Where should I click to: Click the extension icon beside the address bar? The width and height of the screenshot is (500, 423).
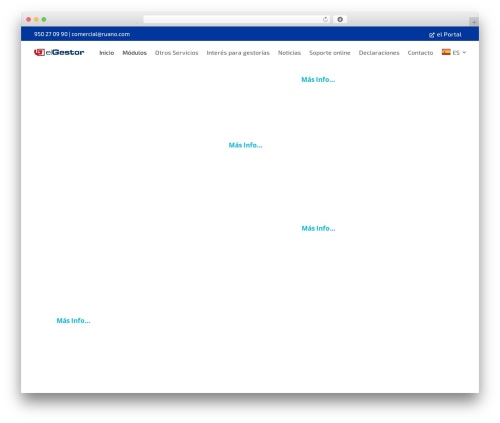(340, 19)
